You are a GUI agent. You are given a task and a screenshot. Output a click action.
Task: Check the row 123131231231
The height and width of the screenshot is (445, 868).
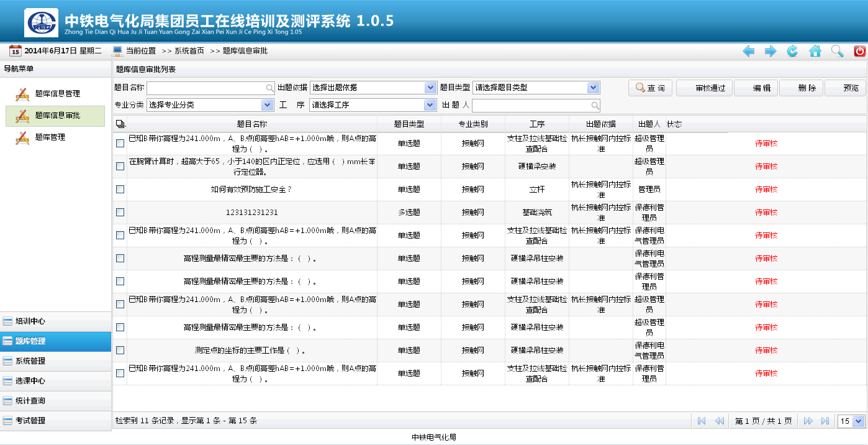click(x=120, y=213)
